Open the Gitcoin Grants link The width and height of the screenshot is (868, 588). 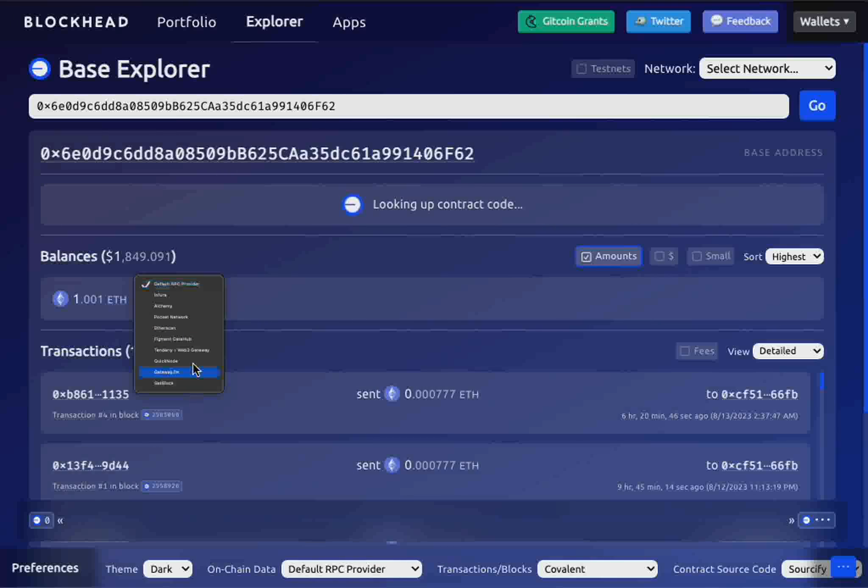point(566,22)
